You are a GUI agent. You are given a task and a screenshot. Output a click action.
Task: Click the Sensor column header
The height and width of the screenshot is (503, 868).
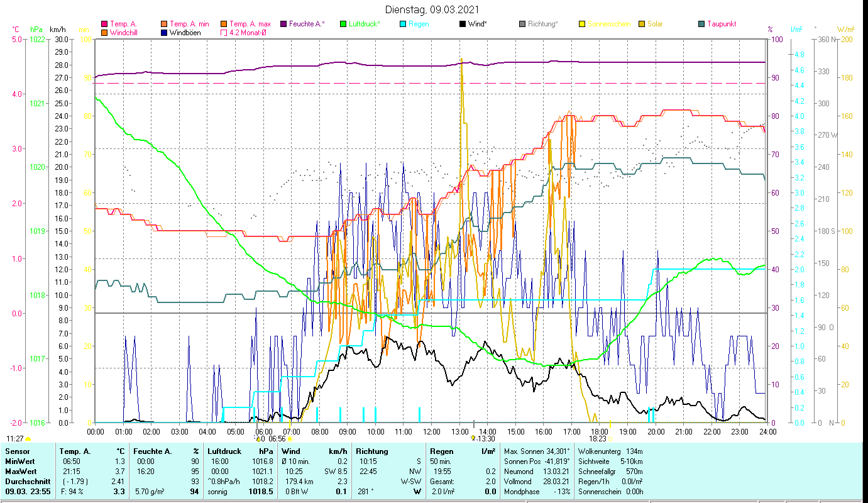tap(17, 451)
